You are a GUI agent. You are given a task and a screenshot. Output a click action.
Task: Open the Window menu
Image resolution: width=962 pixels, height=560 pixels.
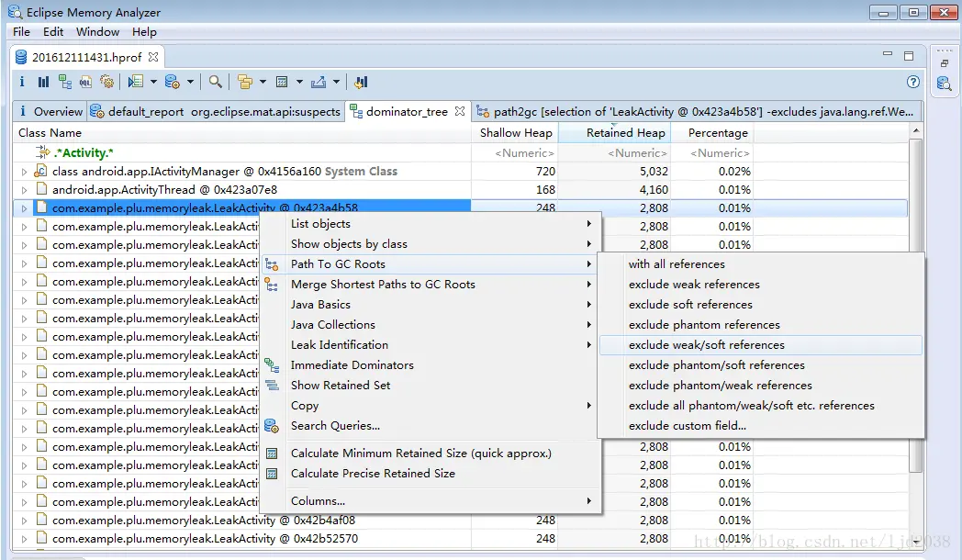coord(97,32)
